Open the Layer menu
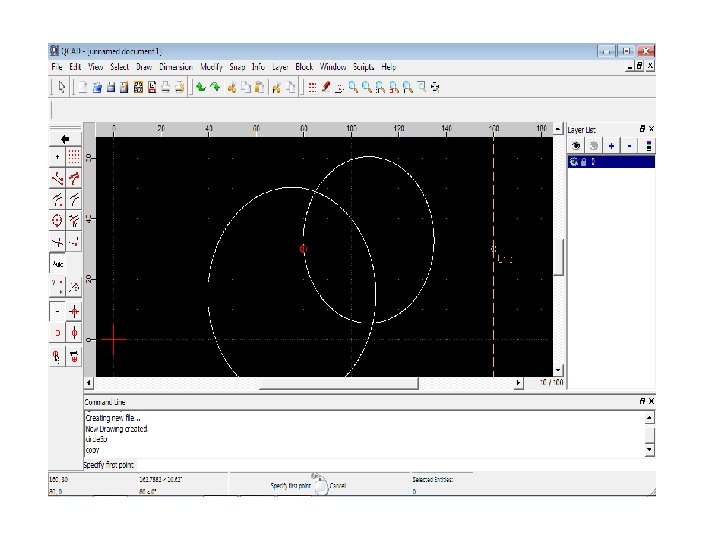 [280, 66]
